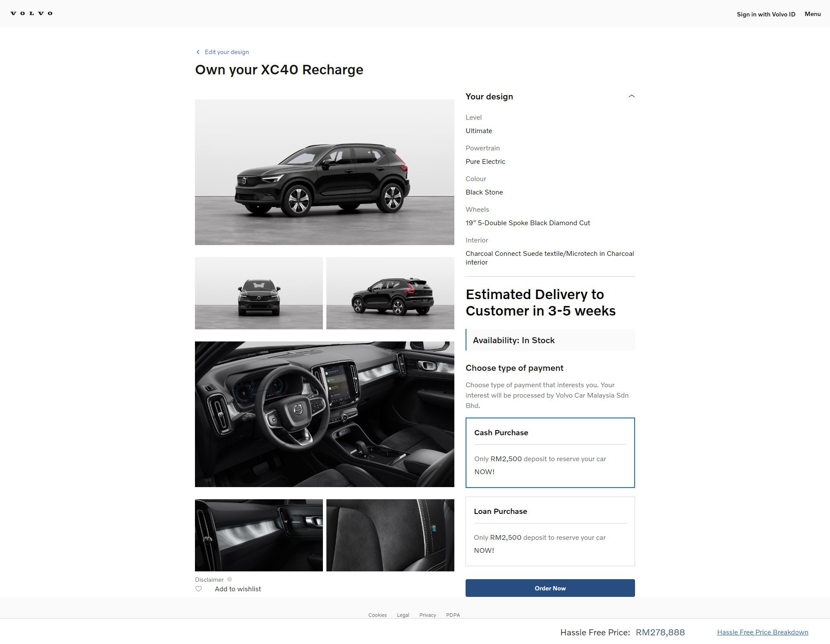Click the back chevron beside Edit your design
Screen dimensions: 830x644
(x=198, y=52)
